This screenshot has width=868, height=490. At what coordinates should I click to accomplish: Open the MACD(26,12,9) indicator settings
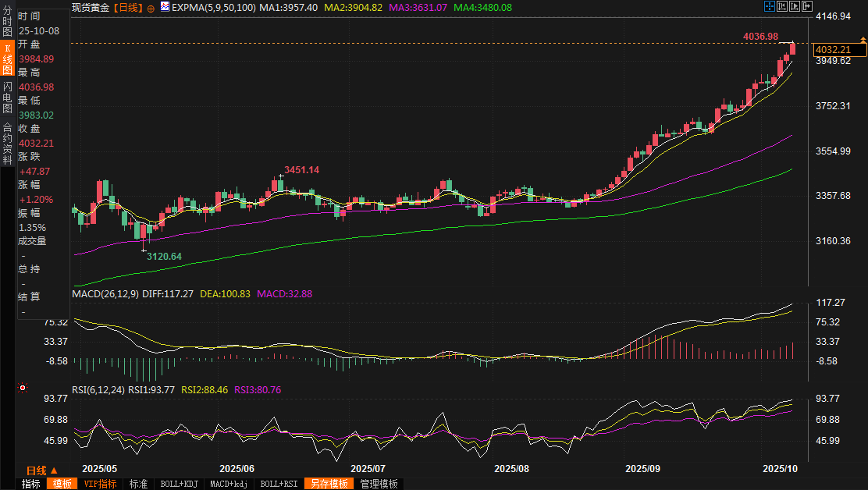pos(105,293)
